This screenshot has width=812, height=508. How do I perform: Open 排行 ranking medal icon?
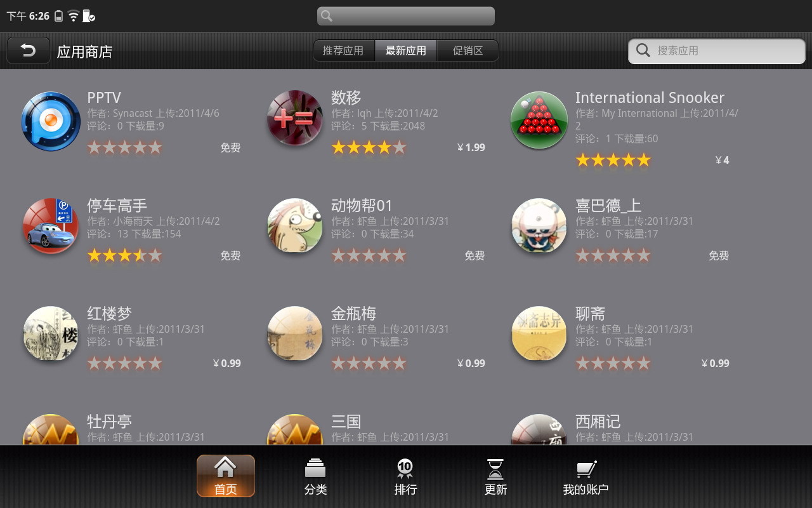pyautogui.click(x=405, y=469)
